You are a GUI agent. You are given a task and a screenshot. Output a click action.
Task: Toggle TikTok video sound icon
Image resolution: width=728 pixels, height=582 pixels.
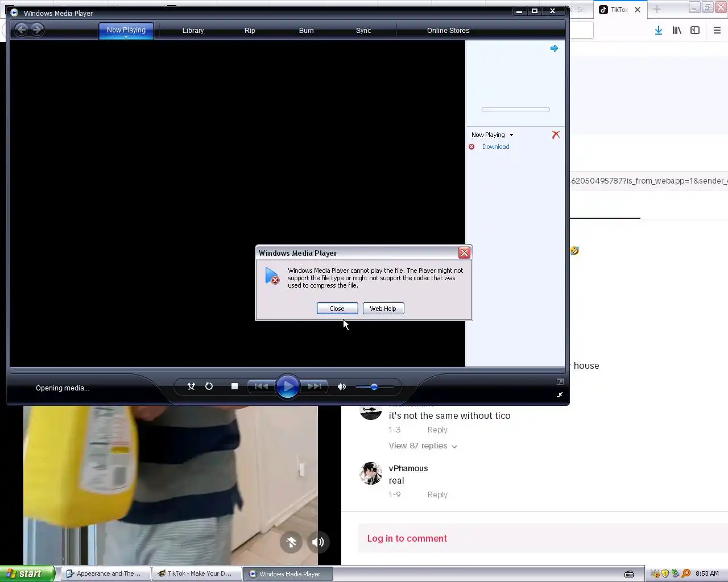tap(318, 542)
